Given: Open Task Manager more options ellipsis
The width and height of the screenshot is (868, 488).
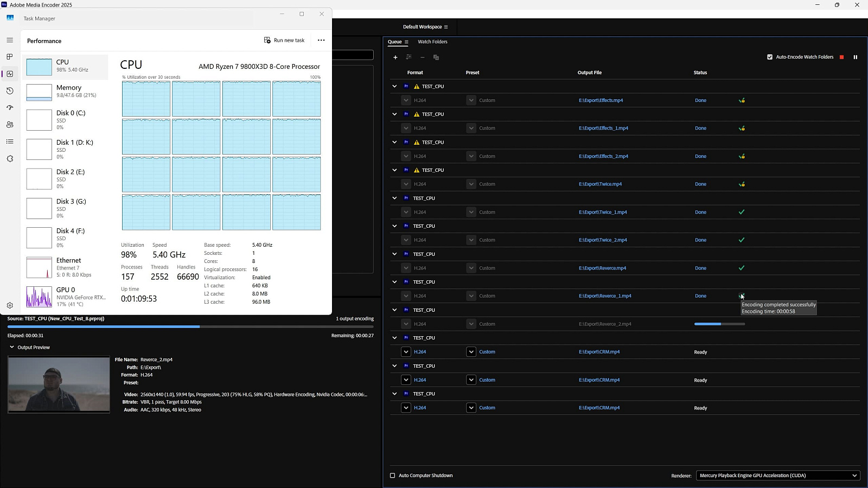Looking at the screenshot, I should click(x=321, y=40).
